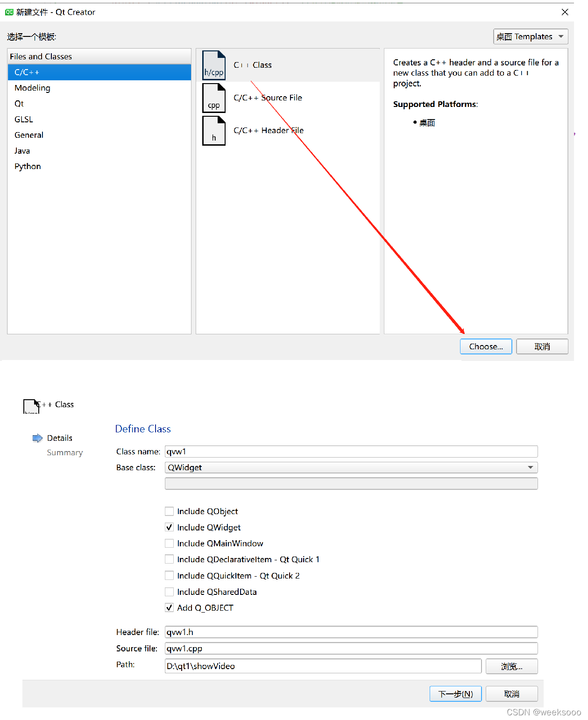Click the Source file field qvw1.cpp
The width and height of the screenshot is (588, 720).
351,648
